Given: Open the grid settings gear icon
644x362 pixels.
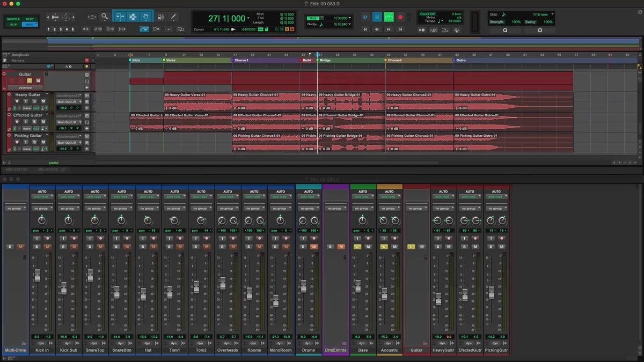Looking at the screenshot, I should pyautogui.click(x=540, y=30).
